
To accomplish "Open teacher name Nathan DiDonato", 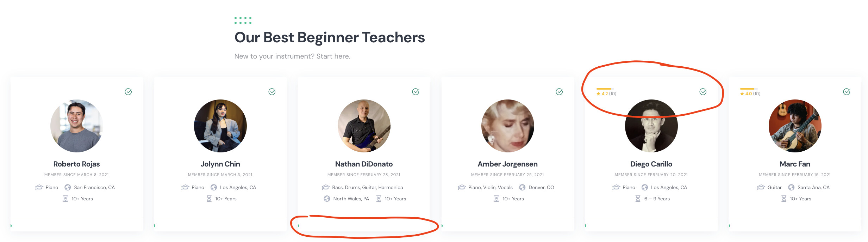I will click(x=364, y=164).
